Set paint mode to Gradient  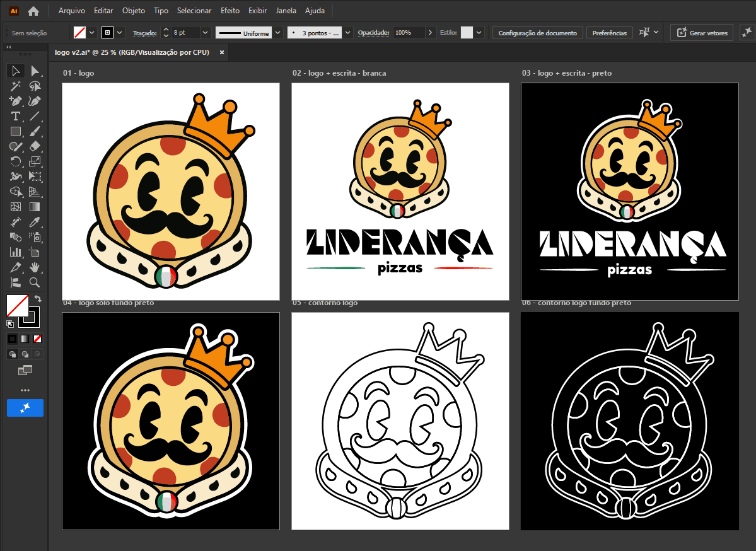[25, 339]
